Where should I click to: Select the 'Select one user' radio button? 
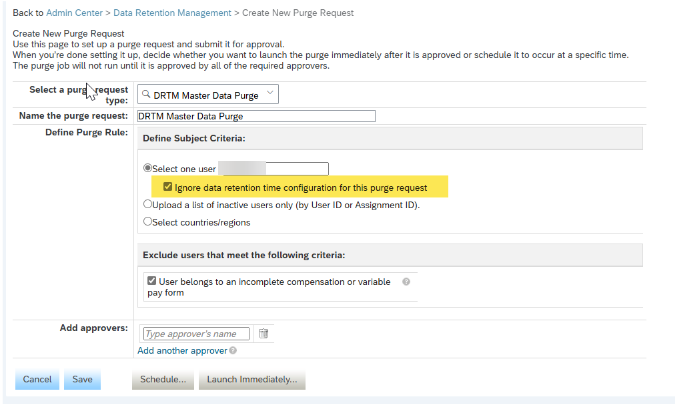click(x=148, y=168)
